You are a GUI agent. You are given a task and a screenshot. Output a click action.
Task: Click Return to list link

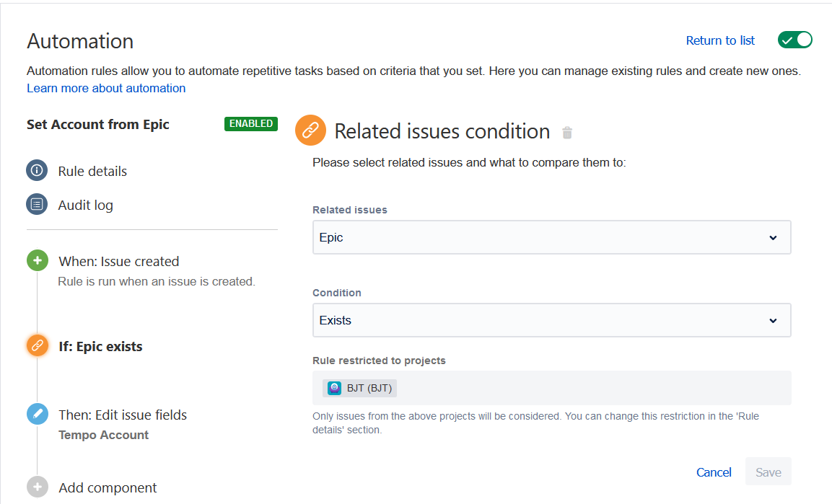click(x=720, y=40)
